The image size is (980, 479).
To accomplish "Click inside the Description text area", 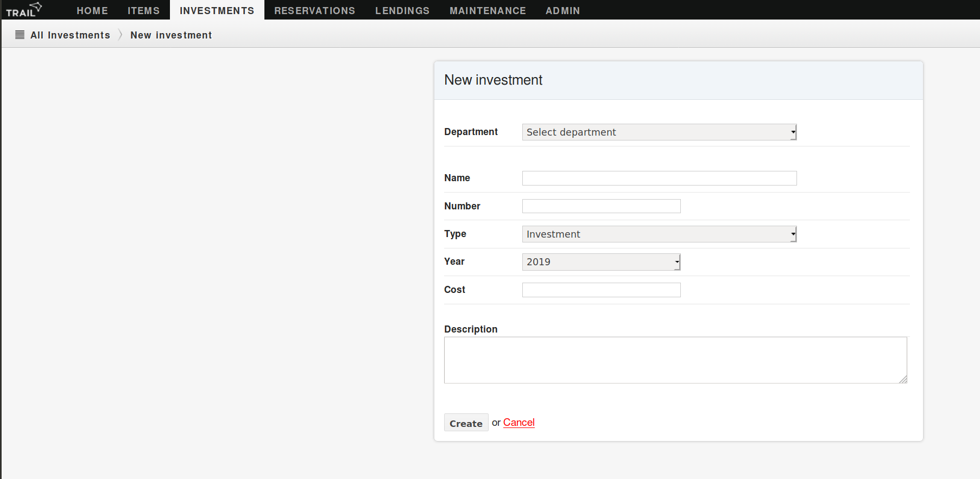I will [675, 360].
